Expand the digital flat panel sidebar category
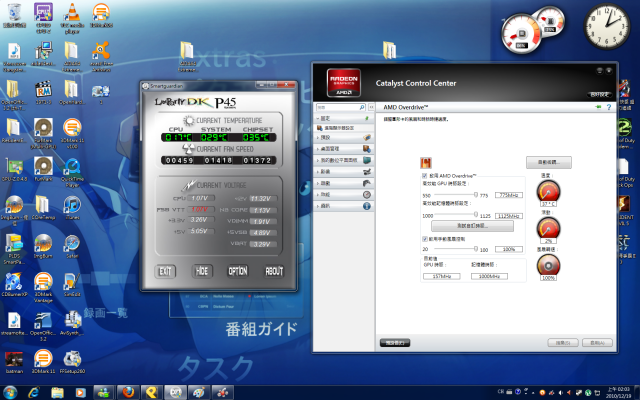 [344, 160]
